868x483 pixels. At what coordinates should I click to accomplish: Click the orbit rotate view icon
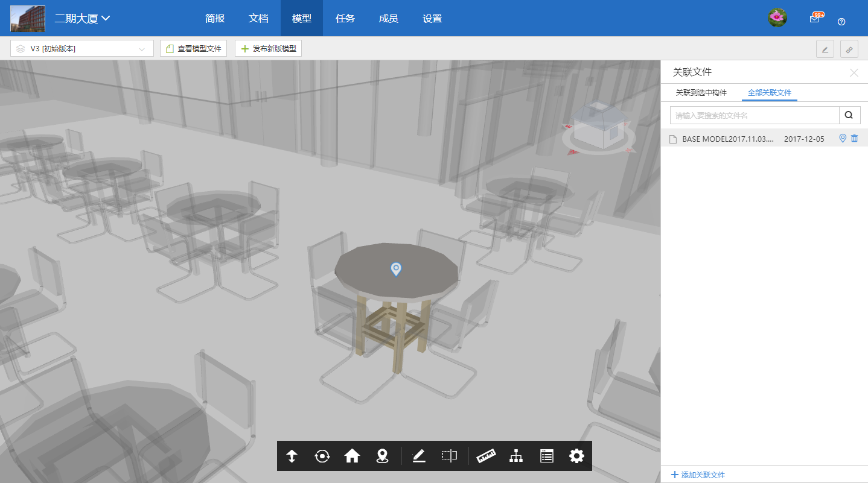(322, 456)
